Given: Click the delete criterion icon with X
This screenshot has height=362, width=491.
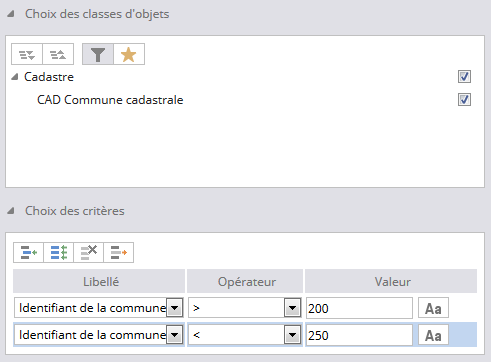Looking at the screenshot, I should pyautogui.click(x=89, y=252).
